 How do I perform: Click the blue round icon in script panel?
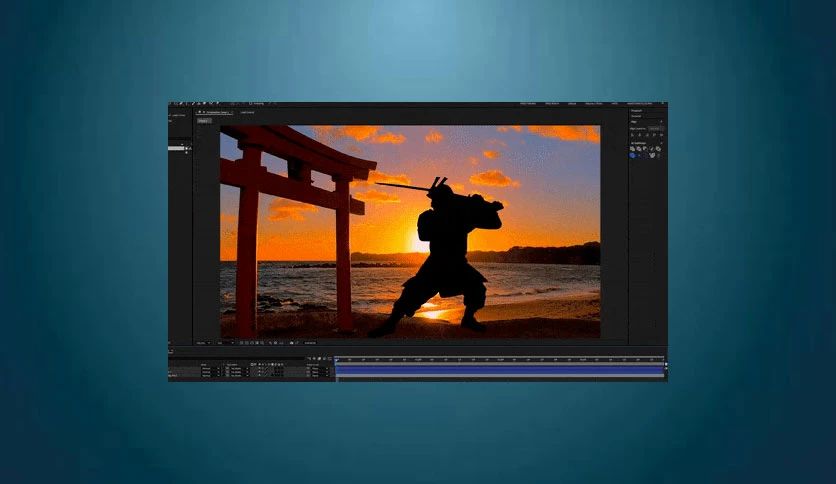(633, 156)
